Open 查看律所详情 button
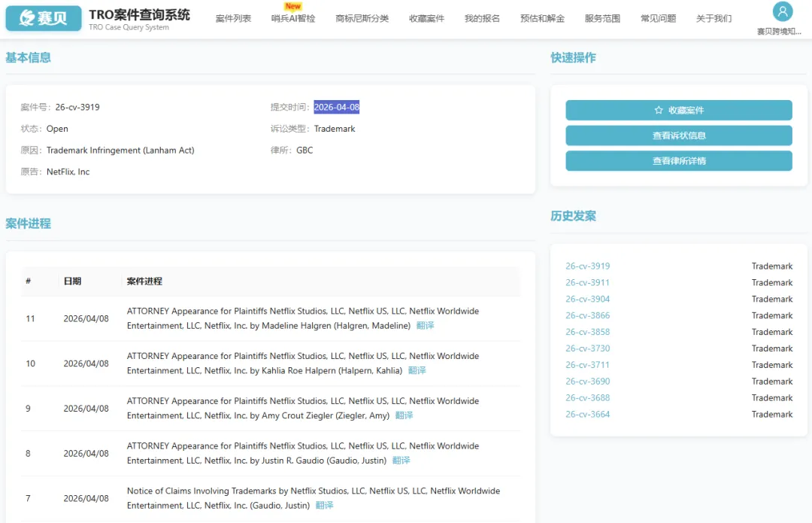 click(x=678, y=161)
